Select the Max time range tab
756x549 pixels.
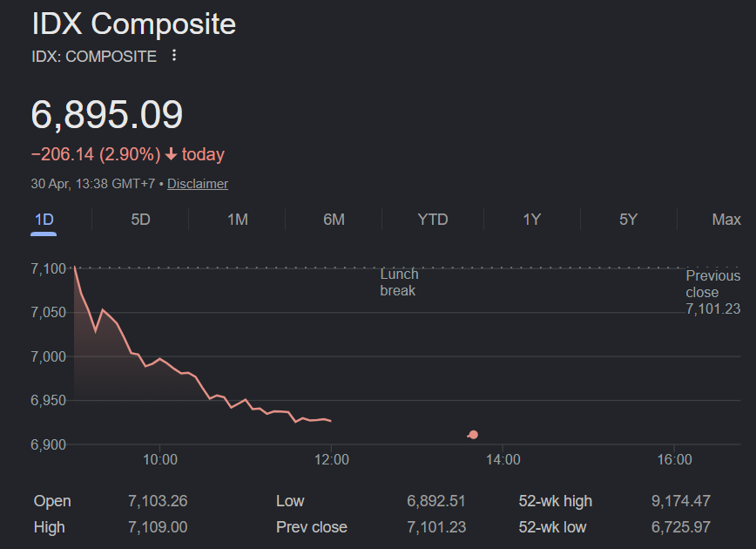pos(726,220)
